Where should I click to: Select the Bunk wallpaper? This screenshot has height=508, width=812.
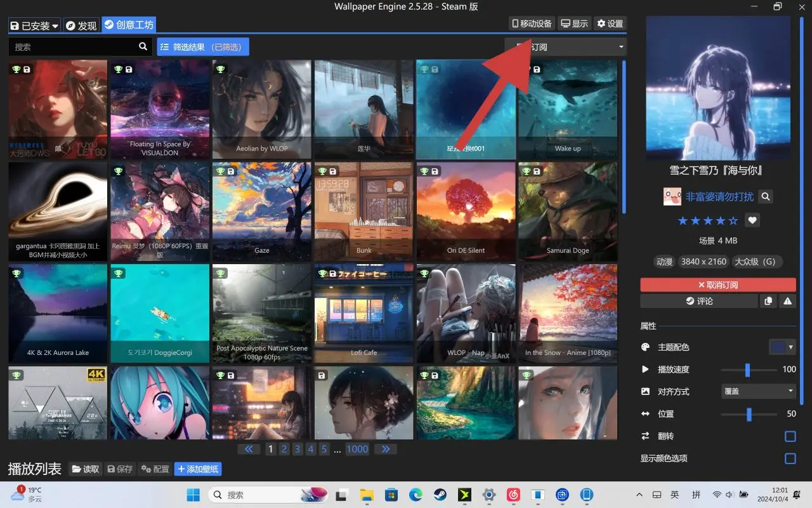(x=364, y=211)
